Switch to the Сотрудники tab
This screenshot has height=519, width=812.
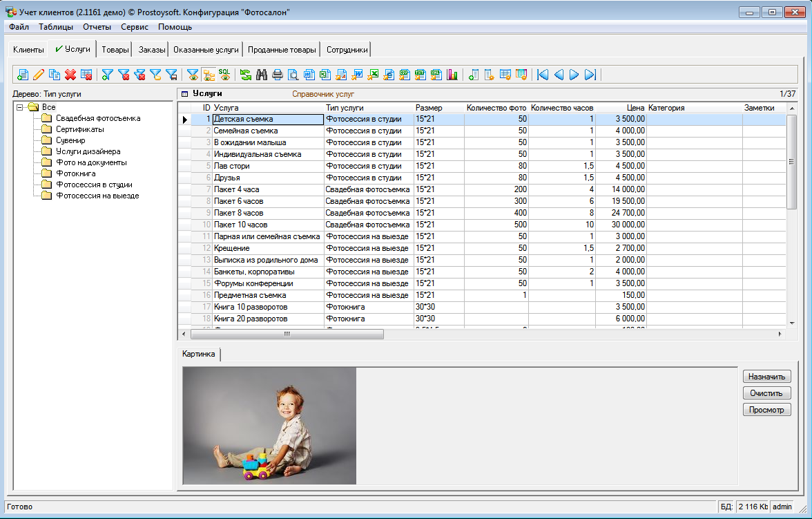[347, 50]
